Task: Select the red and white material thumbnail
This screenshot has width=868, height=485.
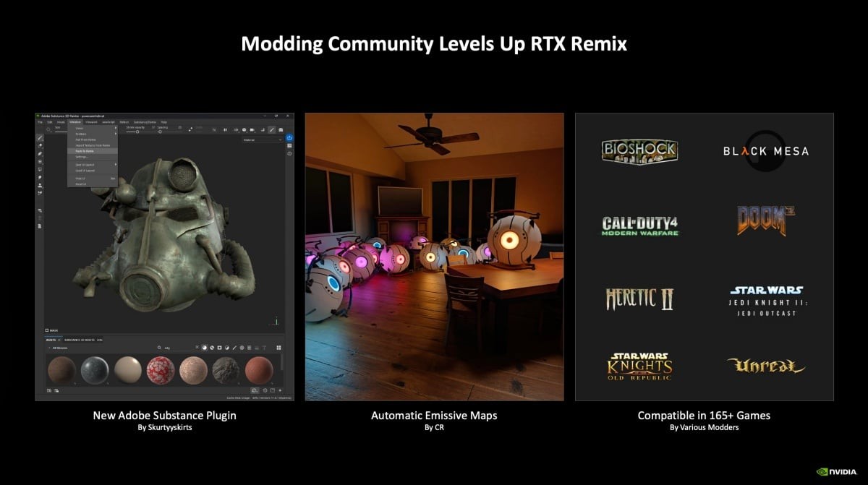Action: pyautogui.click(x=159, y=369)
